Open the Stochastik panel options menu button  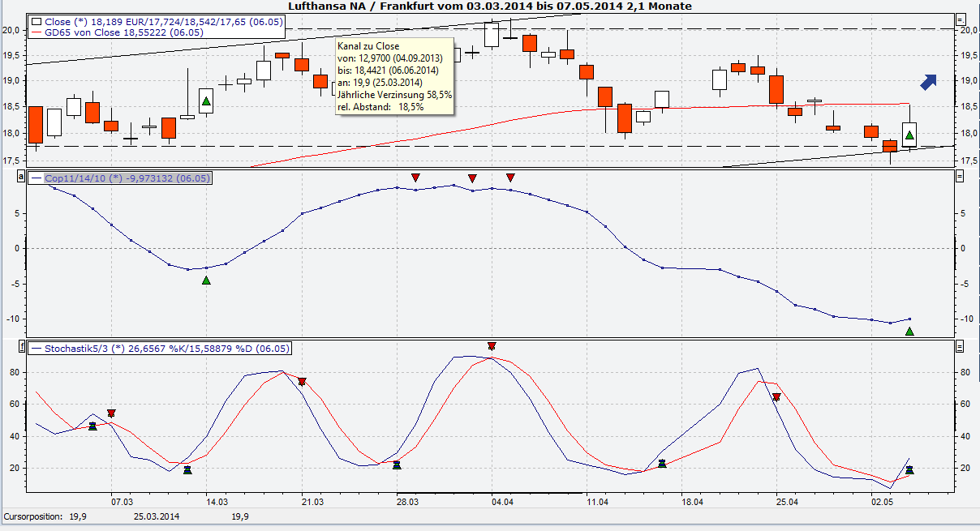(961, 346)
